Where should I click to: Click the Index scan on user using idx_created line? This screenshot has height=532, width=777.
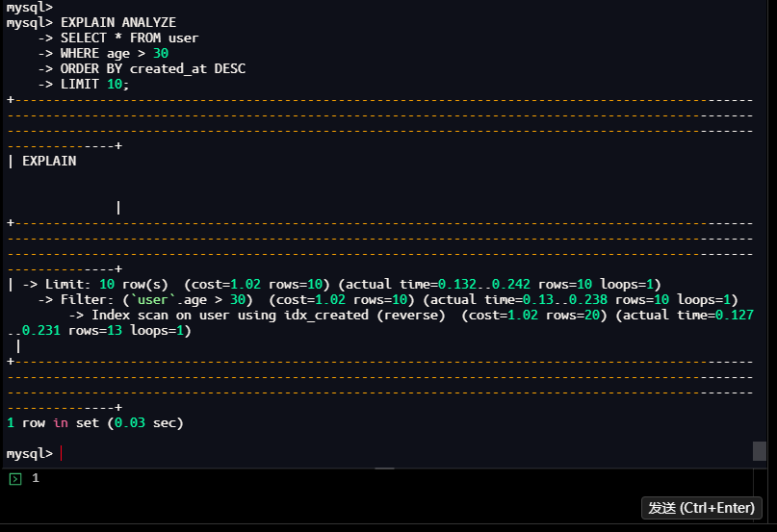pos(411,315)
